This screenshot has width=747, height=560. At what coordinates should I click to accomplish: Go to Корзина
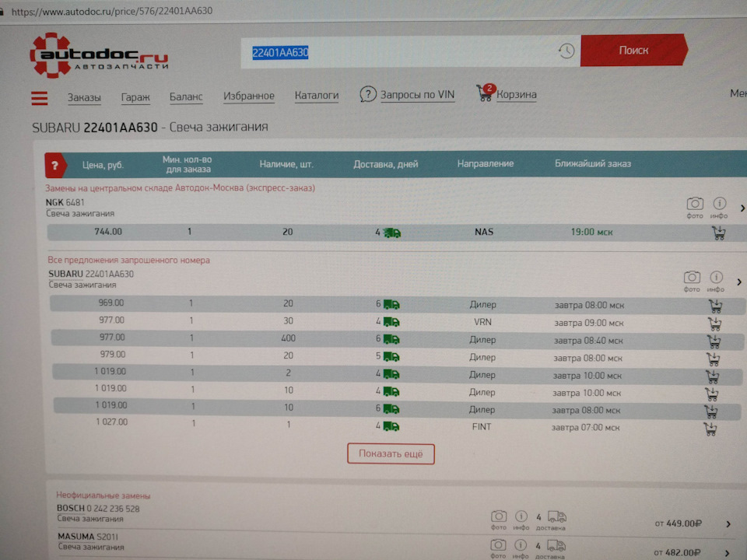pyautogui.click(x=517, y=94)
